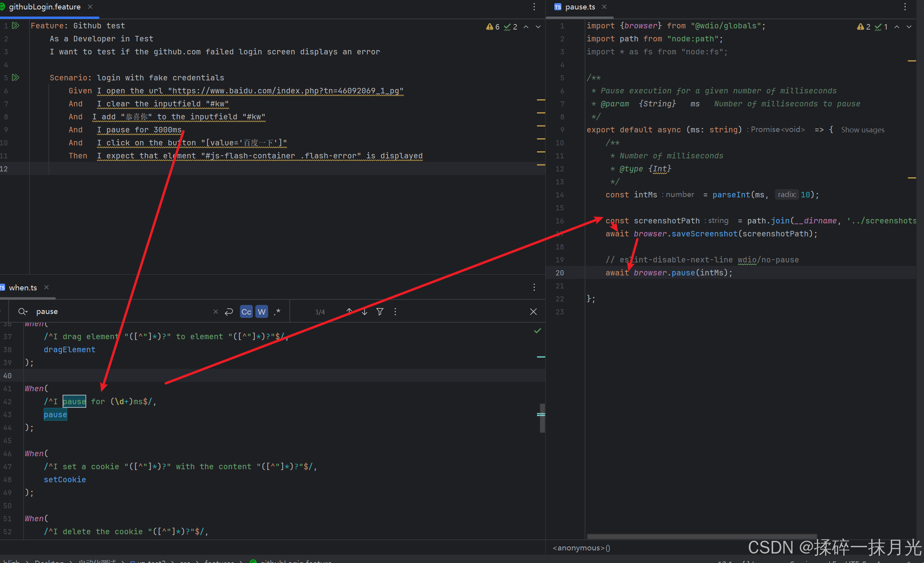924x563 pixels.
Task: Click the pause.ts warnings indicator
Action: click(x=864, y=27)
